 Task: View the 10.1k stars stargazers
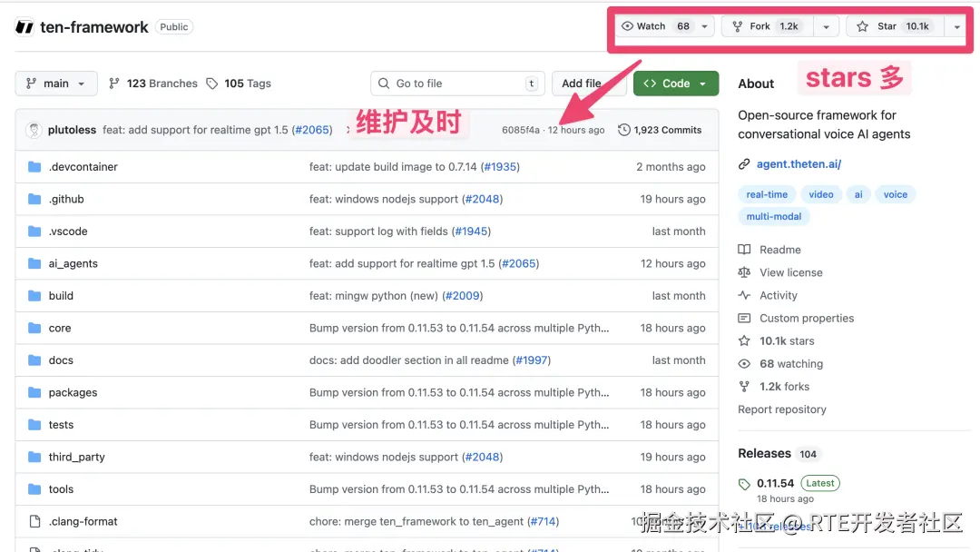pyautogui.click(x=776, y=340)
